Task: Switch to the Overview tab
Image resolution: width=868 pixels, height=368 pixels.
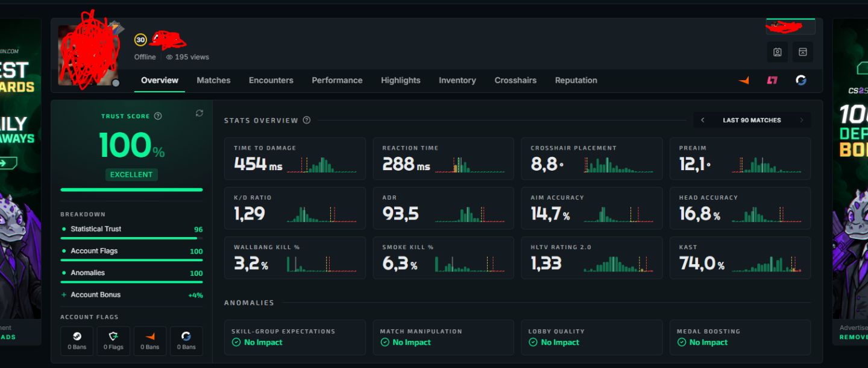Action: tap(160, 80)
